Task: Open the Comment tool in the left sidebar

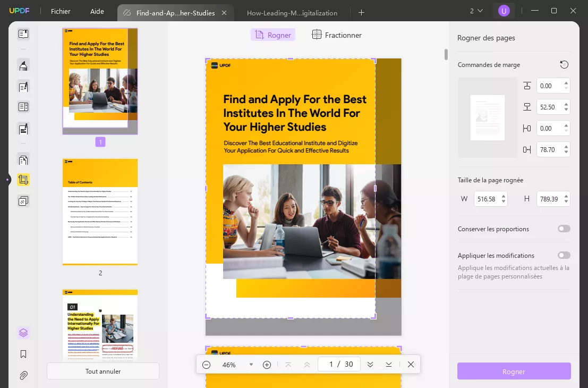Action: tap(23, 65)
